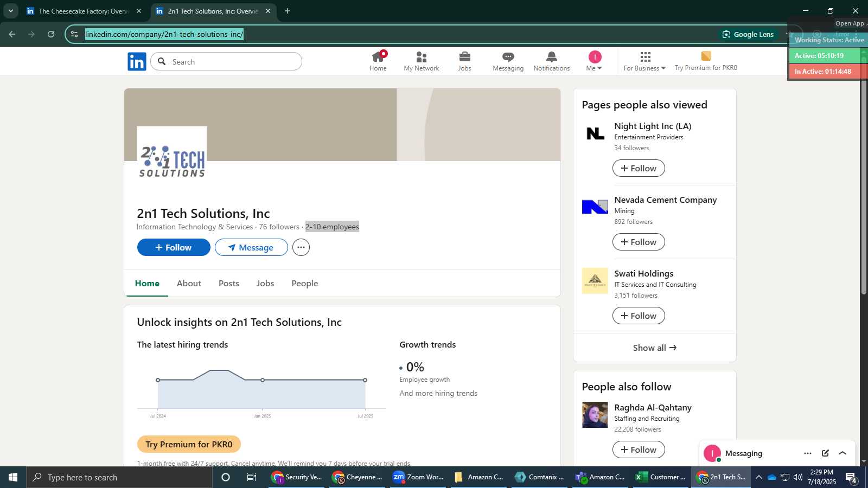Image resolution: width=868 pixels, height=488 pixels.
Task: Click Windows taskbar search box
Action: 119,477
